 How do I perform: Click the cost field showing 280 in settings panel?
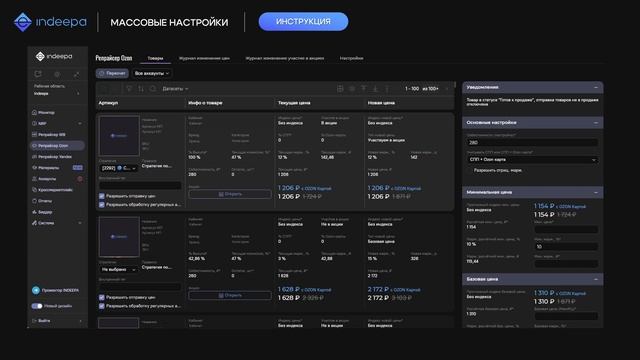(532, 142)
